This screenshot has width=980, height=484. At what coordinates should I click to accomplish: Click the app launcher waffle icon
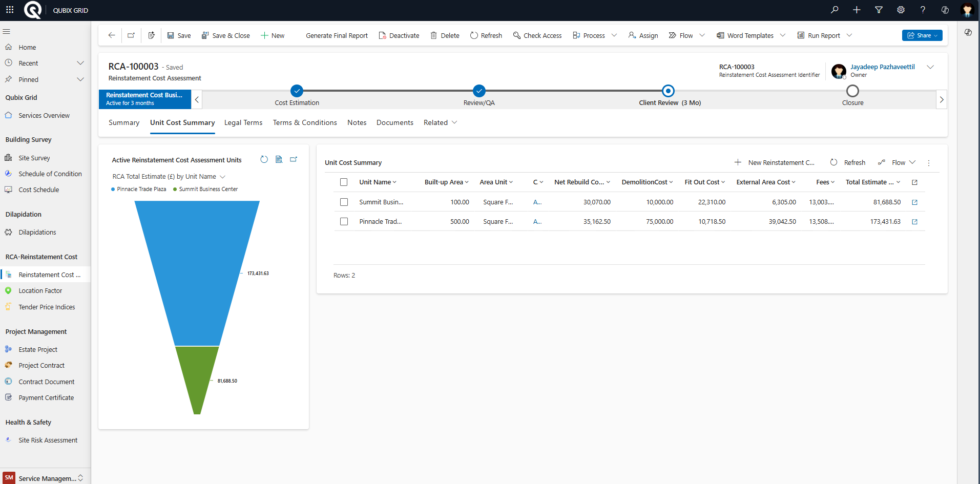coord(10,10)
